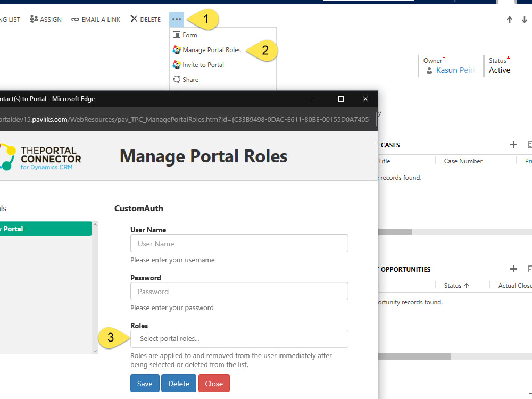Click Email a Link command
The image size is (532, 399).
point(96,19)
